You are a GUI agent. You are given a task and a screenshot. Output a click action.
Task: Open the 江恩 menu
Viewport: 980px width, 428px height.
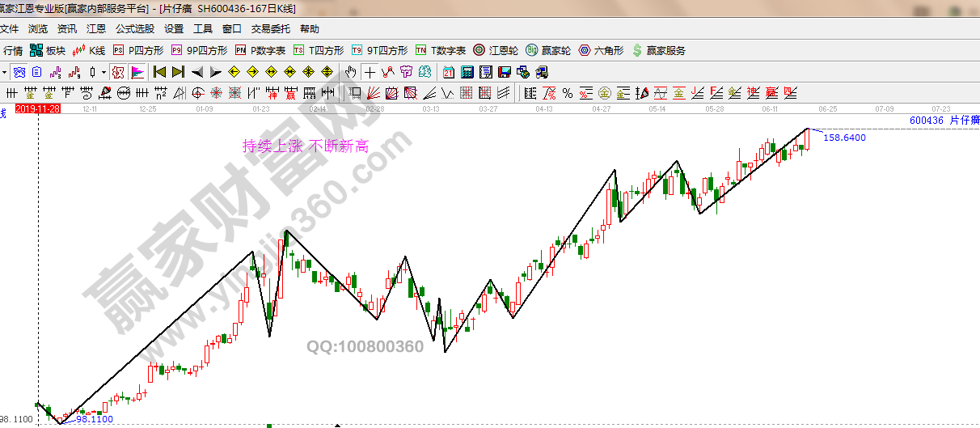(96, 28)
